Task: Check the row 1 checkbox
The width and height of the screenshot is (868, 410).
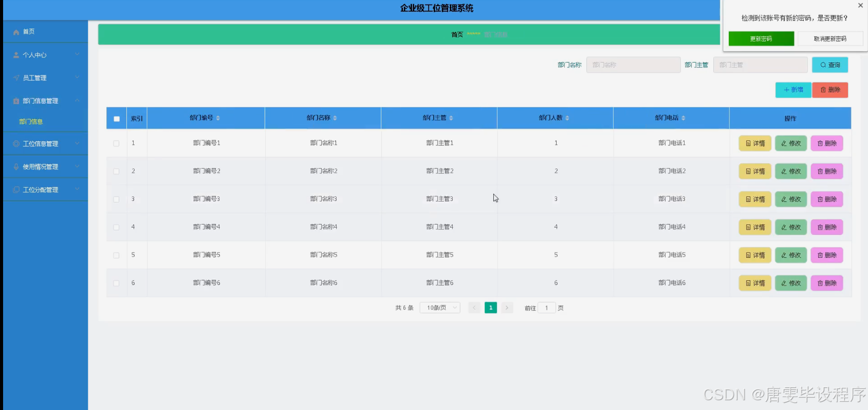Action: click(x=116, y=143)
